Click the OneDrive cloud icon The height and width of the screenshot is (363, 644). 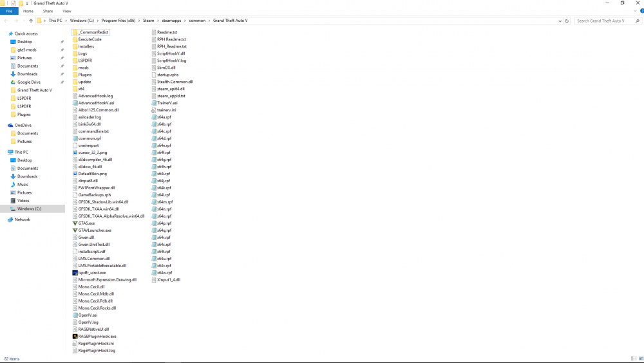coord(10,126)
